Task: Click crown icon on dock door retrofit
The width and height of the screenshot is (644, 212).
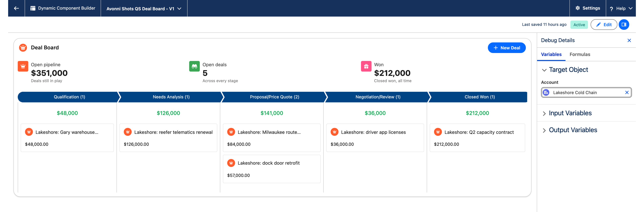Action: [x=231, y=163]
